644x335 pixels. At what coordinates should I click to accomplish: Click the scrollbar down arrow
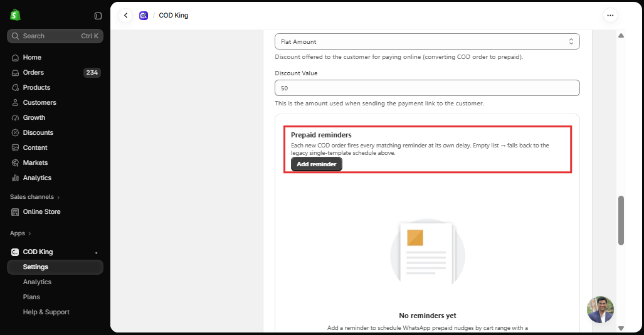point(621,328)
